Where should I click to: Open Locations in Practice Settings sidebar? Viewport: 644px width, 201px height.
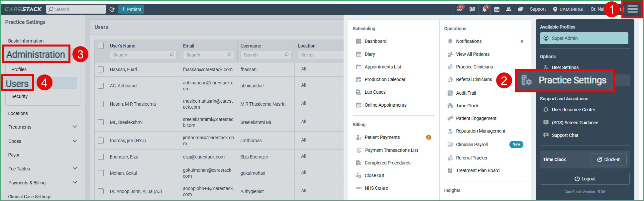pyautogui.click(x=18, y=113)
